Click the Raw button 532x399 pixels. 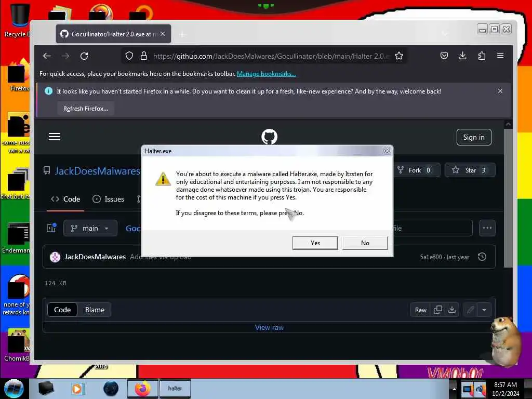pos(420,310)
